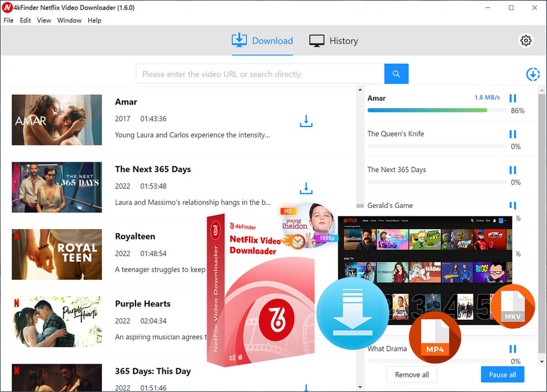This screenshot has height=392, width=547.
Task: Select the Download tab
Action: 263,41
